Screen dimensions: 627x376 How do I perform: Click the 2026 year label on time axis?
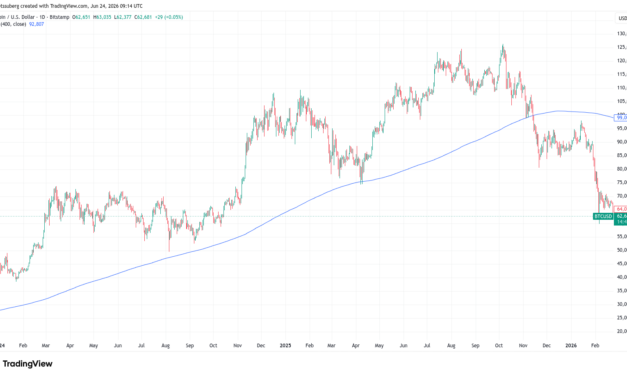click(x=571, y=345)
